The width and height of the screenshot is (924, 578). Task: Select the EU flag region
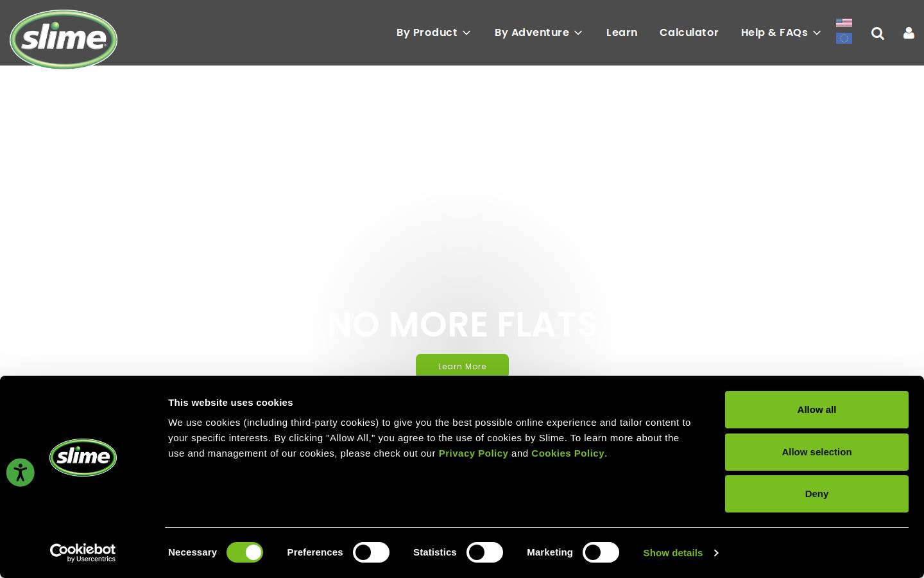point(844,39)
